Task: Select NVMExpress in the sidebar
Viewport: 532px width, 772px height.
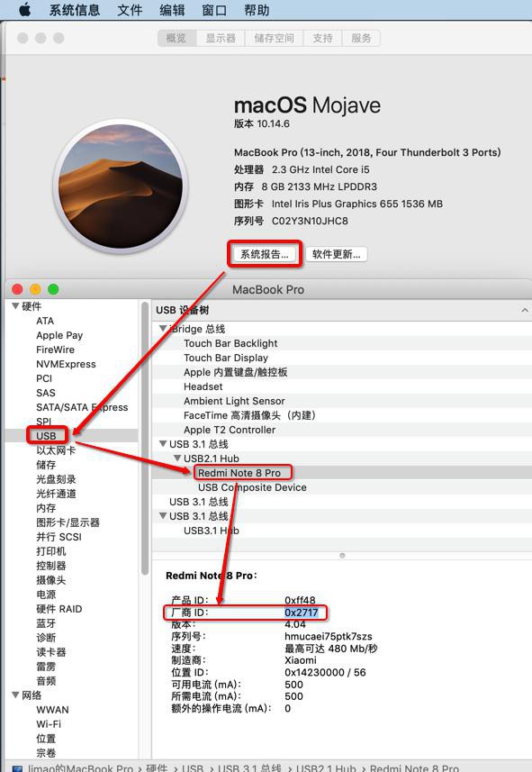Action: [x=66, y=364]
